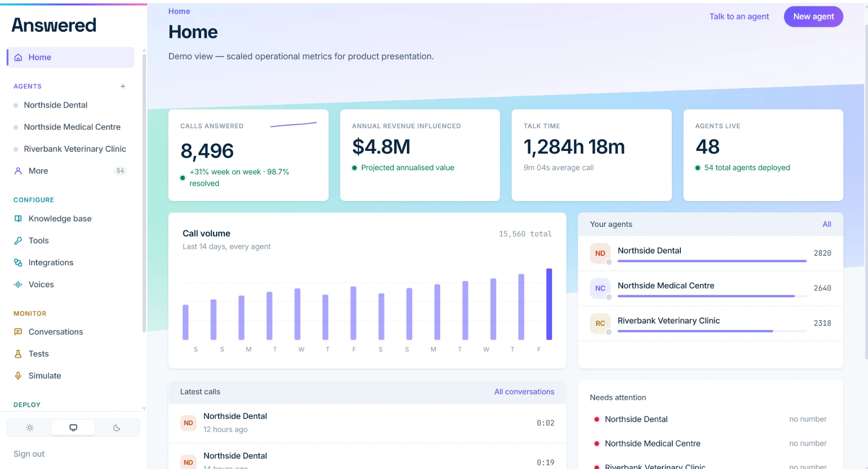Viewport: 868px width, 469px height.
Task: Click the Agents Live card
Action: (763, 155)
